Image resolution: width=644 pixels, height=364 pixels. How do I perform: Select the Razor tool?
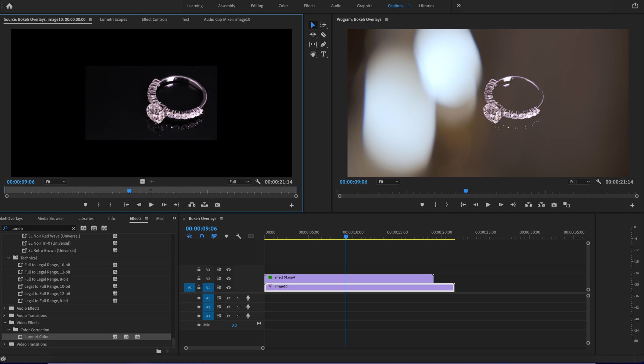click(x=323, y=35)
